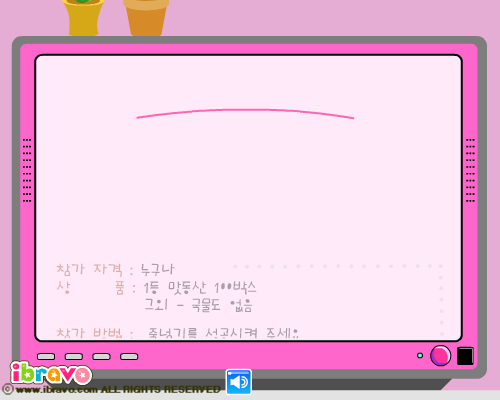Click the yellow flower pot with plant
This screenshot has width=500, height=400.
point(83,17)
